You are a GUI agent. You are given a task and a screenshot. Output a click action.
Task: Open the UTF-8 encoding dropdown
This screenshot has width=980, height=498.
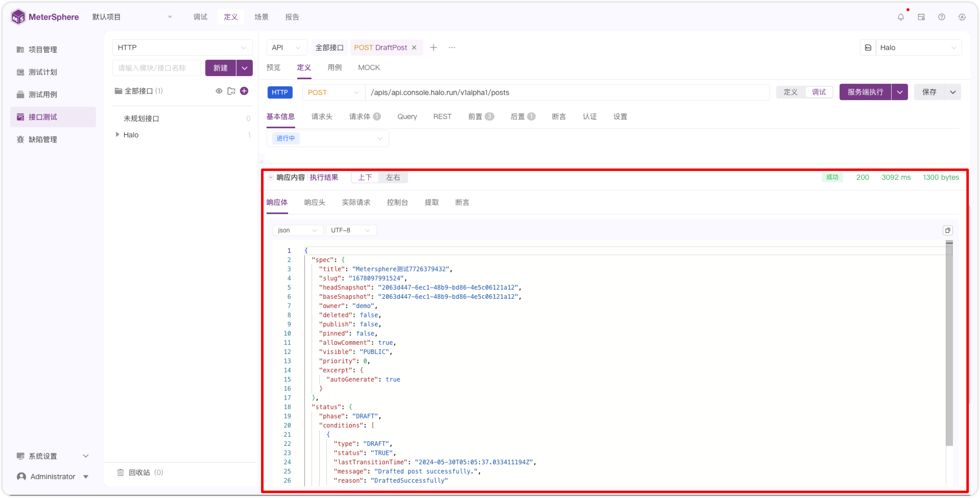351,230
